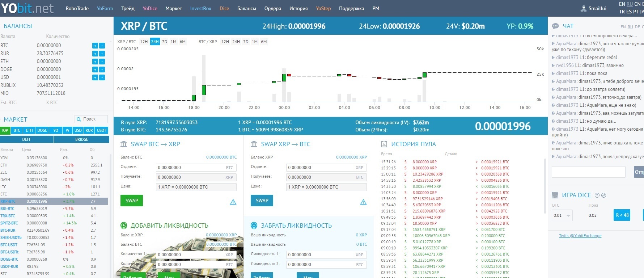The width and height of the screenshot is (644, 278).
Task: Click the BTC deposit plus icon
Action: 95,46
